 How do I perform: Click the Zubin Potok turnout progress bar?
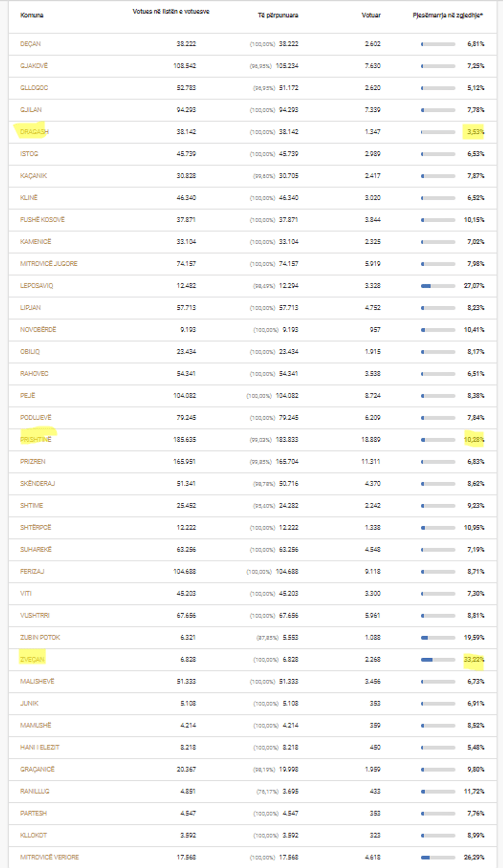tap(438, 638)
